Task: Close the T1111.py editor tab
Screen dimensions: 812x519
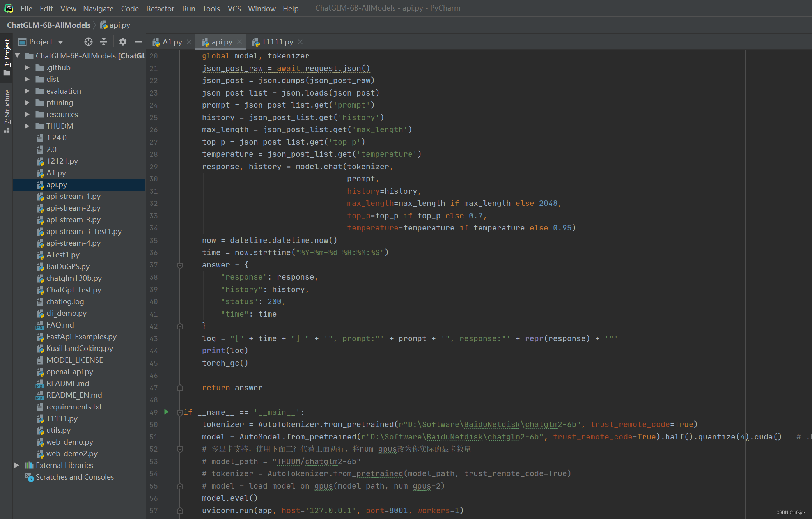Action: coord(300,42)
